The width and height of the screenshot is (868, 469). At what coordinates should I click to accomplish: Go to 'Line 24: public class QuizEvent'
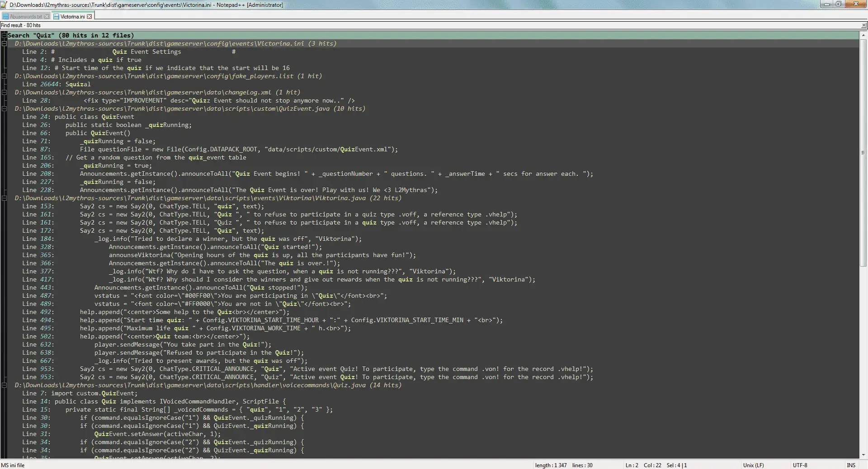(x=78, y=117)
